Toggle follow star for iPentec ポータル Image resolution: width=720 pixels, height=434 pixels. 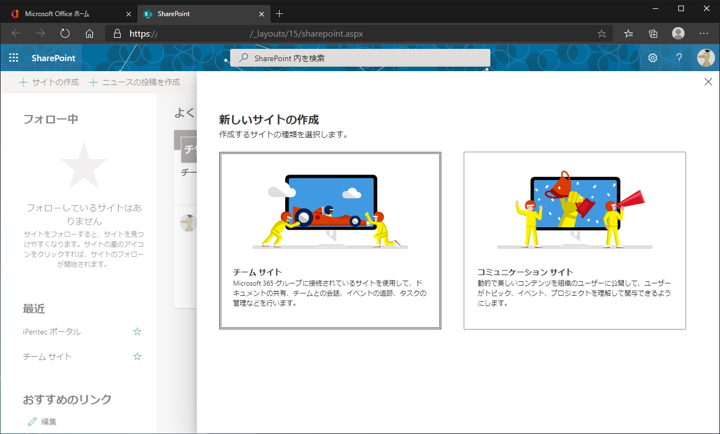(137, 332)
